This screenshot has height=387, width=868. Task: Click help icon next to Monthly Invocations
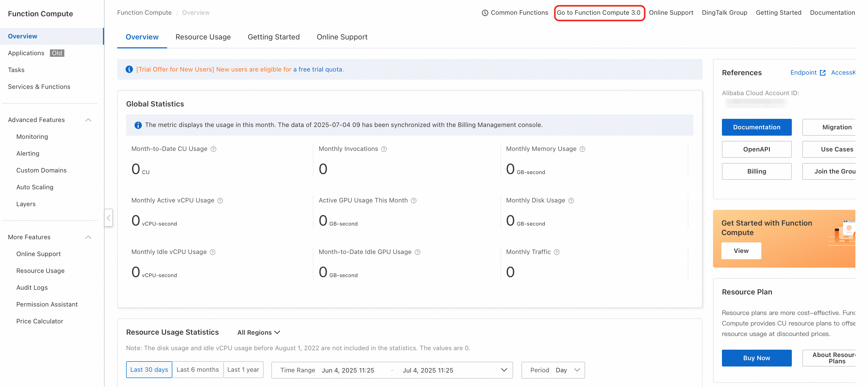coord(384,149)
